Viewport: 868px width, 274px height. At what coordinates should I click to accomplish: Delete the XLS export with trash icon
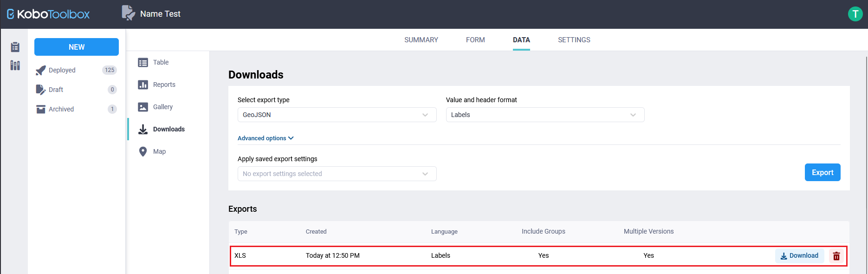(x=836, y=256)
